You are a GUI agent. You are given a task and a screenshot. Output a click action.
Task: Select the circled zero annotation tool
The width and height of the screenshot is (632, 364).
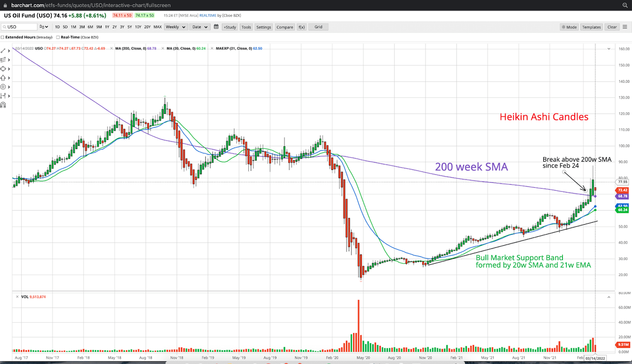[x=3, y=87]
